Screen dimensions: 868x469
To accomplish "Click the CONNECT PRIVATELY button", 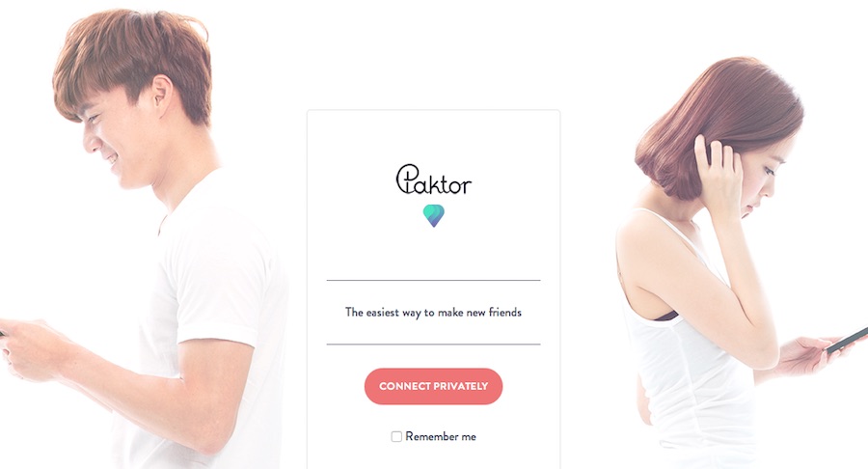I will click(433, 386).
